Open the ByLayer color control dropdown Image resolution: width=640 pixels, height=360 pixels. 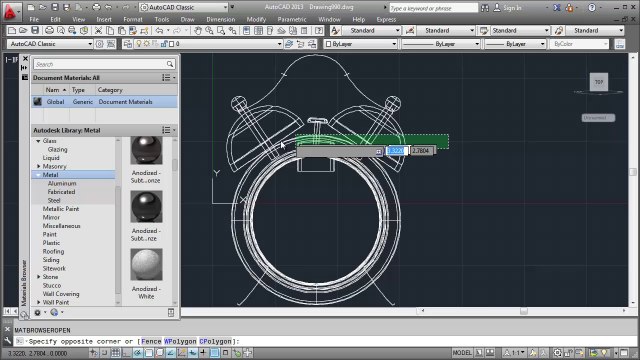360,44
